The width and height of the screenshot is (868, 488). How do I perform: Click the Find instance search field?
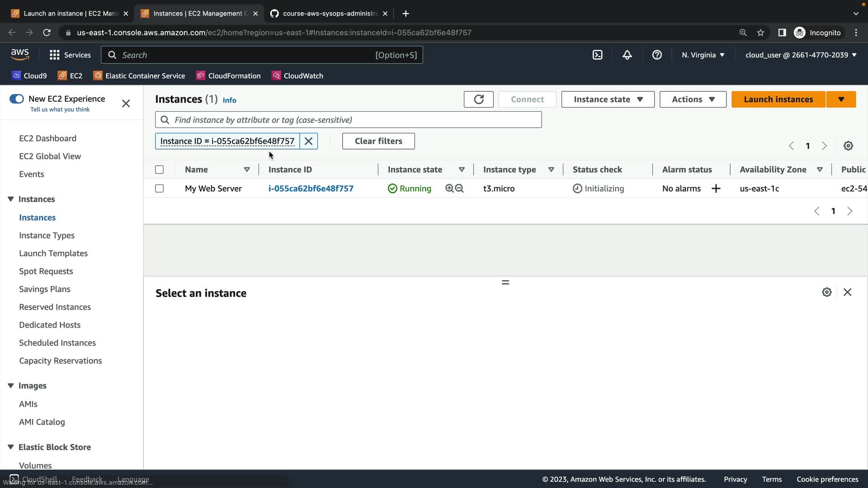(x=348, y=120)
